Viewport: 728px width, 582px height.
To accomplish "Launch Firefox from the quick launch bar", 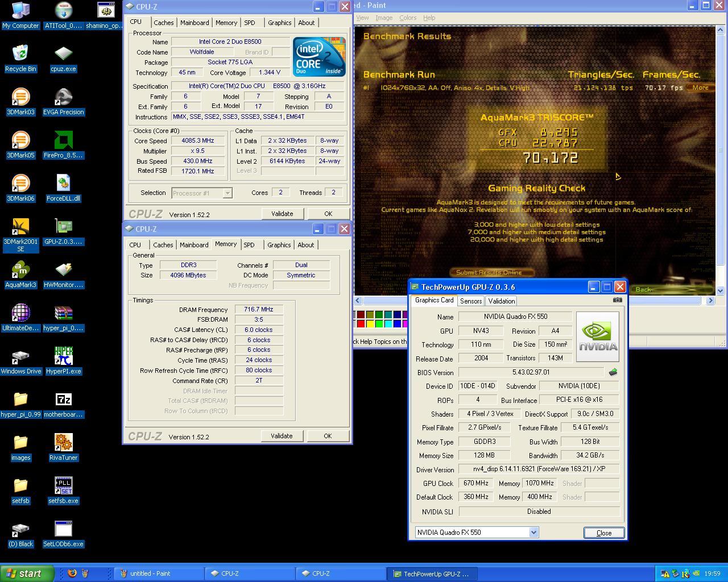I will [x=72, y=573].
